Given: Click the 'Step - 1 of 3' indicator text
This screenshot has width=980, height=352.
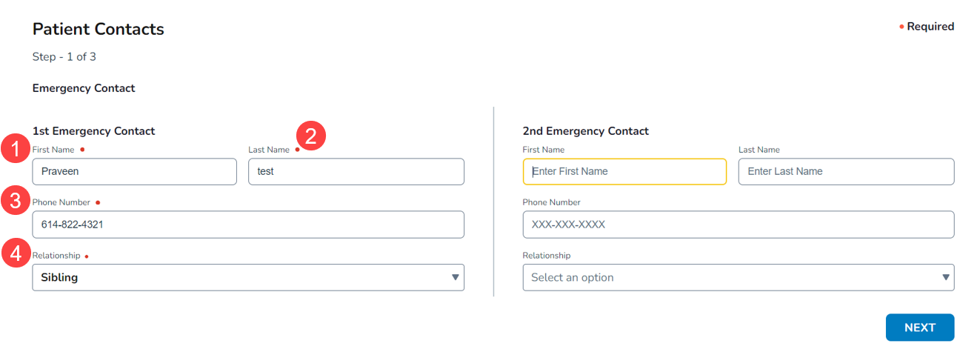Looking at the screenshot, I should pyautogui.click(x=64, y=57).
